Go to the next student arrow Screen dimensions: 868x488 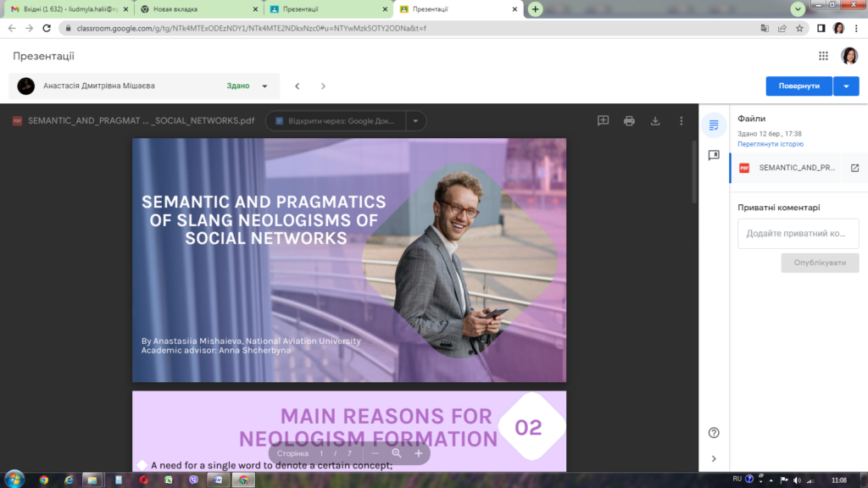(x=323, y=86)
